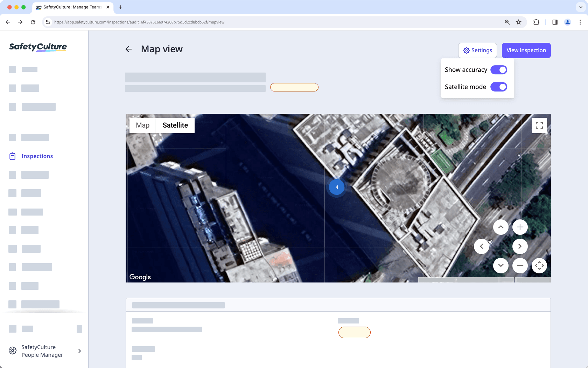Zoom in with the plus control
Viewport: 588px width, 368px height.
pos(520,227)
